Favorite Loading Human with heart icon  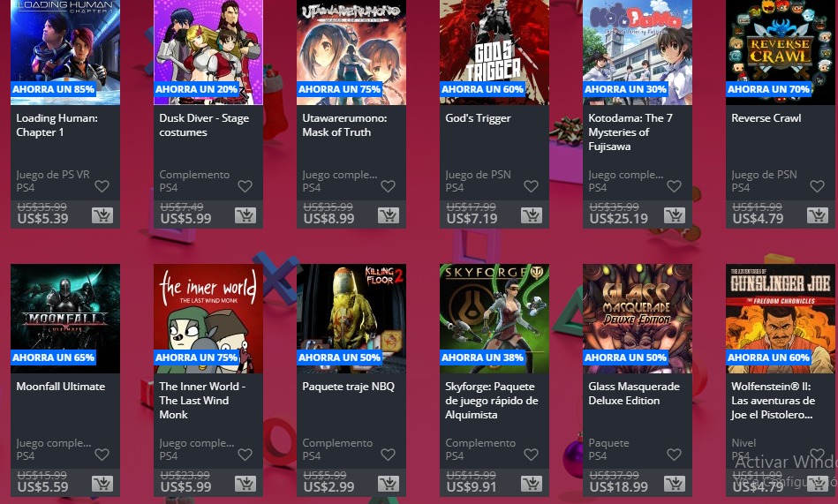click(x=102, y=186)
